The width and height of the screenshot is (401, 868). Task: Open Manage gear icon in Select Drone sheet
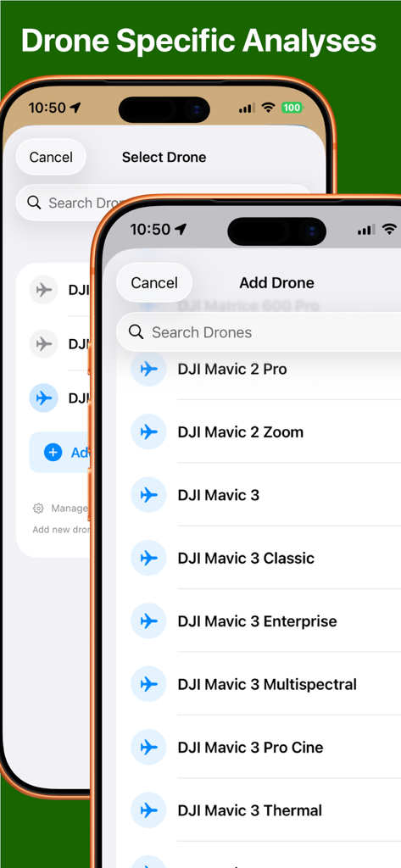[x=38, y=509]
